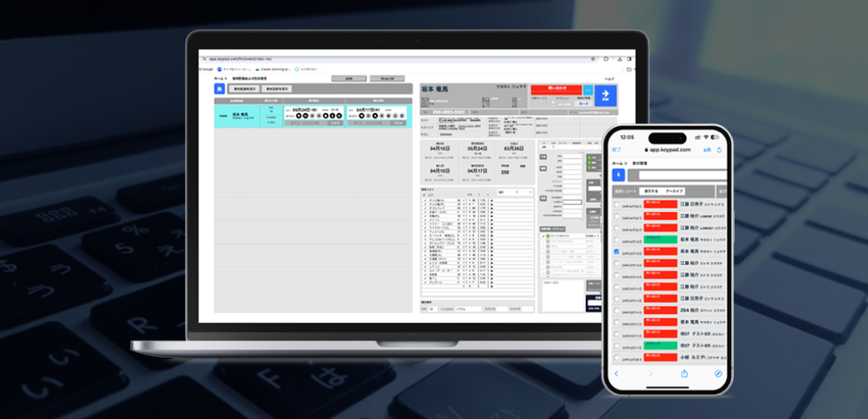
Task: Tap the 完了 link on phone browser
Action: pyautogui.click(x=617, y=150)
